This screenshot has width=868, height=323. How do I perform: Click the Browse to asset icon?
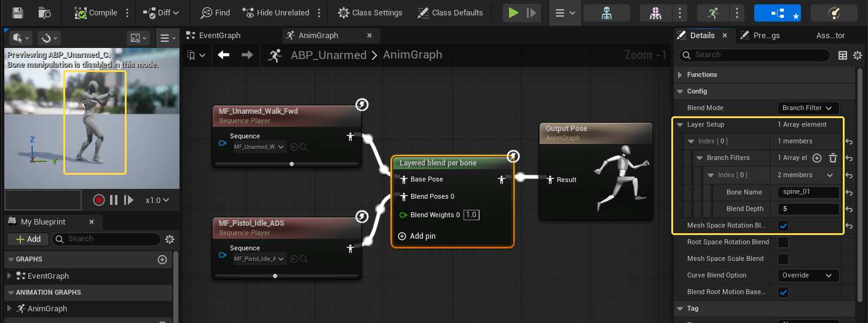coord(45,12)
